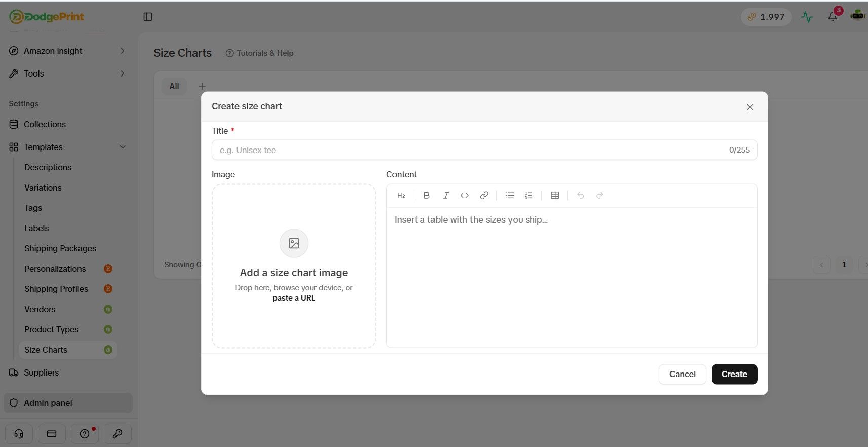Open the help question-mark icon
868x447 pixels.
[x=85, y=434]
